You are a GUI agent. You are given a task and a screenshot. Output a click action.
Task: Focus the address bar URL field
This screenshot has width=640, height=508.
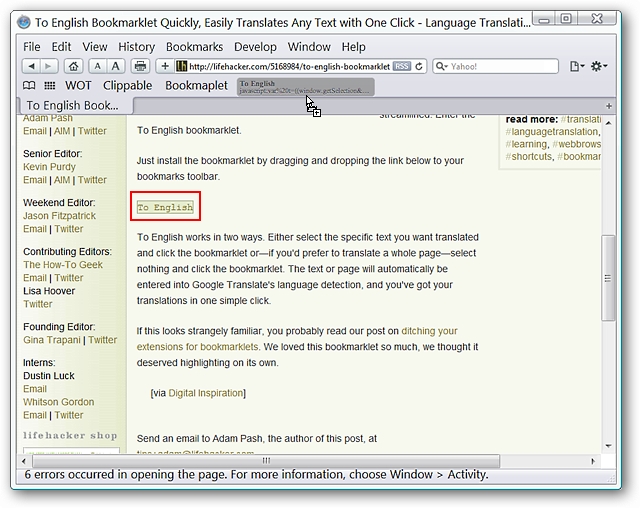click(289, 66)
